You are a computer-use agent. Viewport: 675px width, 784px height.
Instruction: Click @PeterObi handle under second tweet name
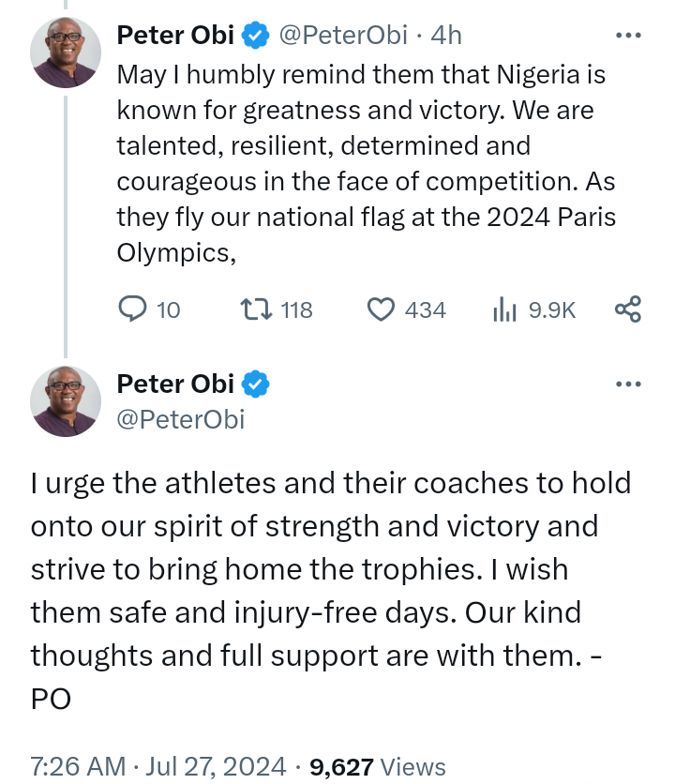click(x=180, y=419)
